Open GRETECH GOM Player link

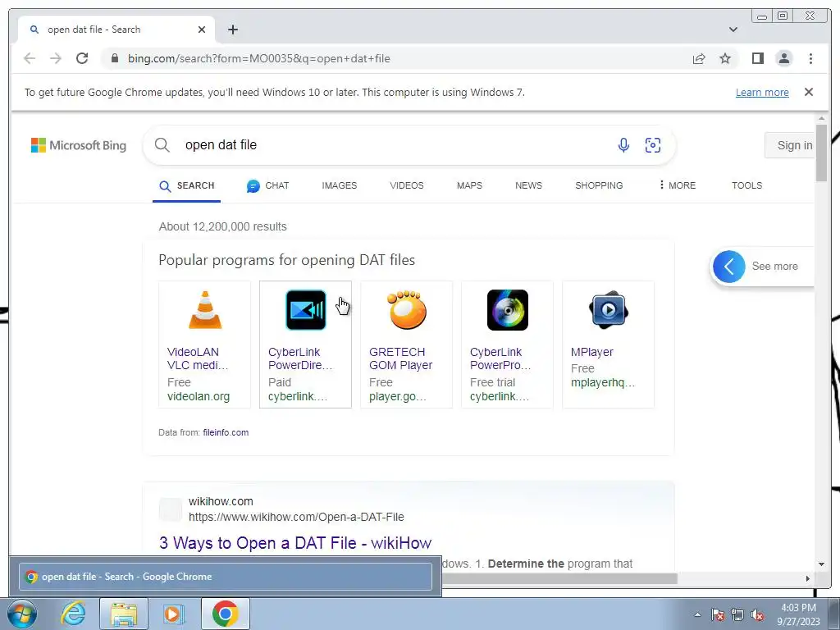(400, 358)
